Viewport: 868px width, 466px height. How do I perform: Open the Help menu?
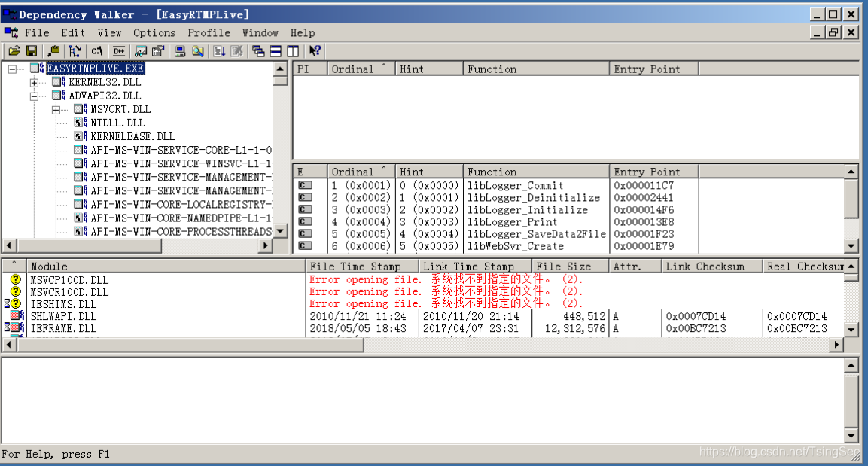pos(302,32)
